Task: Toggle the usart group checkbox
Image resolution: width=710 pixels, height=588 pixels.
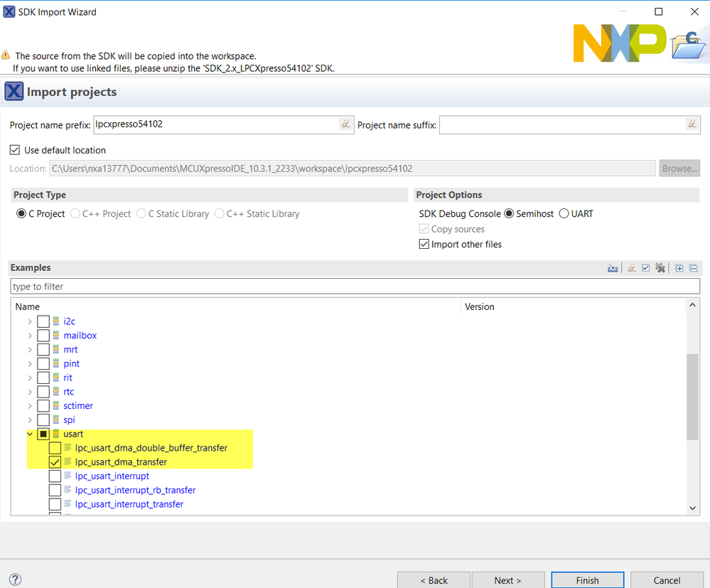Action: [43, 434]
